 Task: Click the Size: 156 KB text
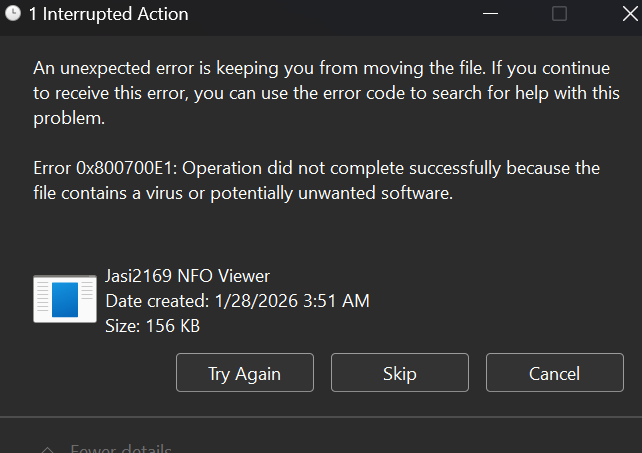coord(152,325)
